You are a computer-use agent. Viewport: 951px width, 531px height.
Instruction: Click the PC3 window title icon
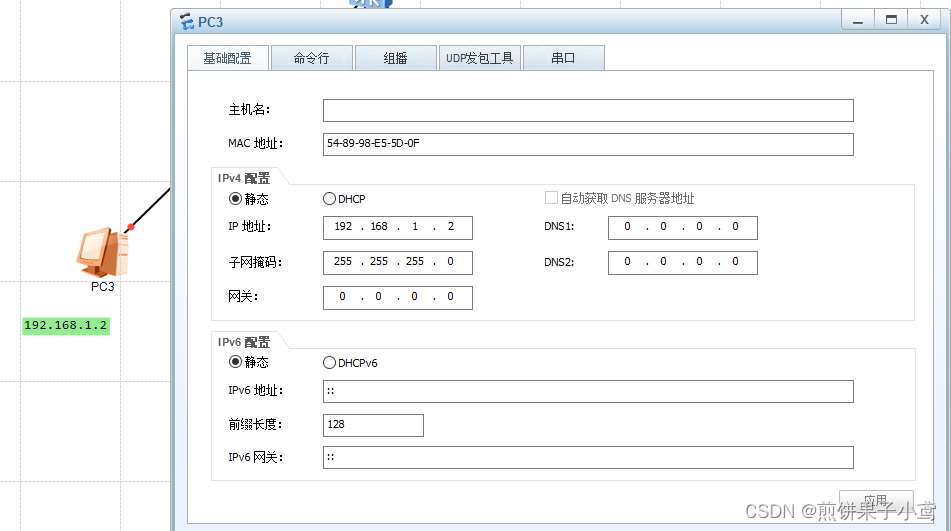(x=187, y=22)
